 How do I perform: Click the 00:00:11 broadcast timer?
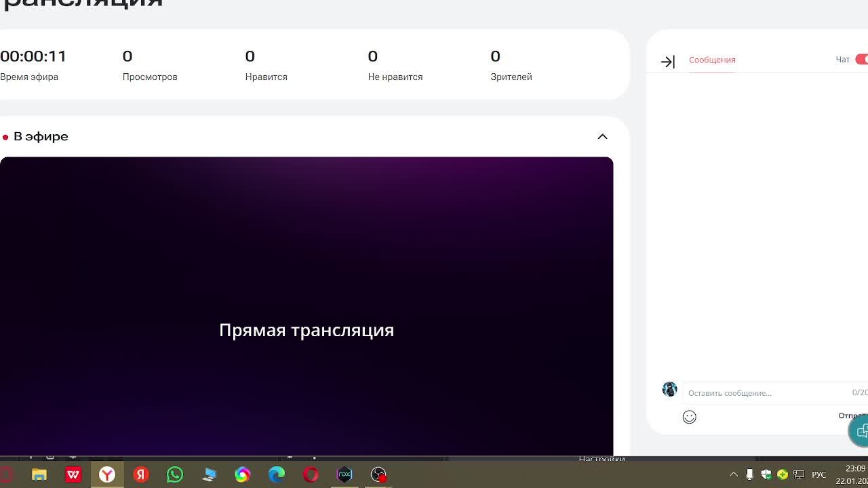(33, 56)
